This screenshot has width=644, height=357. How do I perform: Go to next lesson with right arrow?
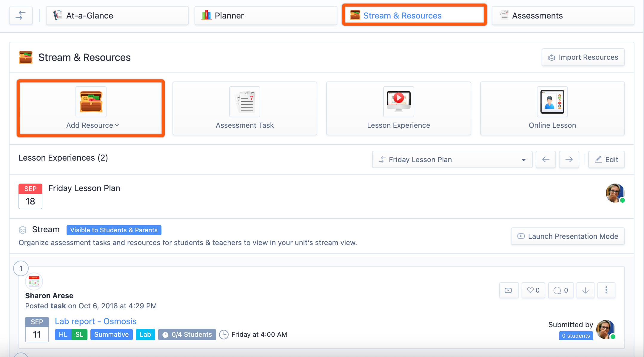569,159
